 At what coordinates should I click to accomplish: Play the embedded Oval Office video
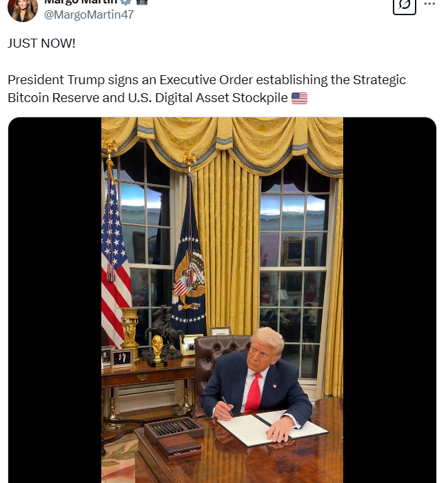222,300
